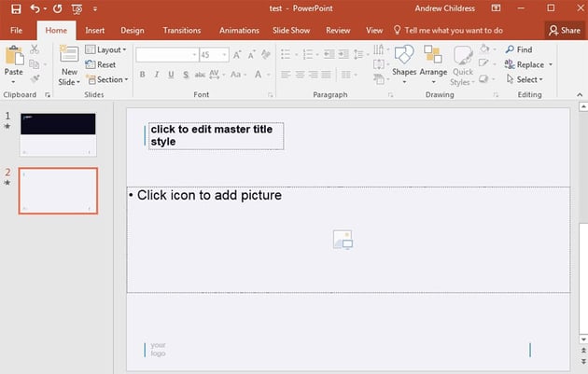Click Find in Editing group
This screenshot has height=374, width=588.
[519, 49]
